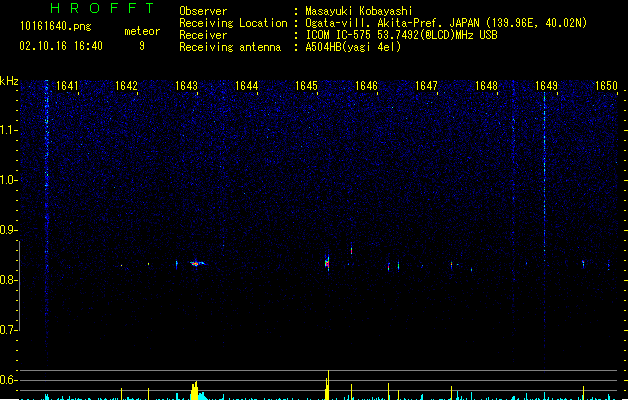Click the 1.1 kHz axis tick label
The width and height of the screenshot is (629, 400).
pyautogui.click(x=8, y=130)
